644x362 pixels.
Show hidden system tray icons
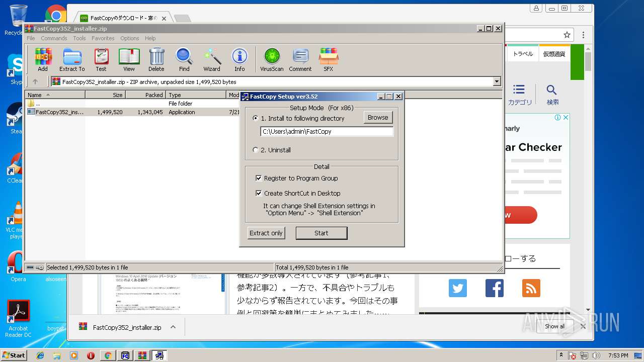pos(561,355)
